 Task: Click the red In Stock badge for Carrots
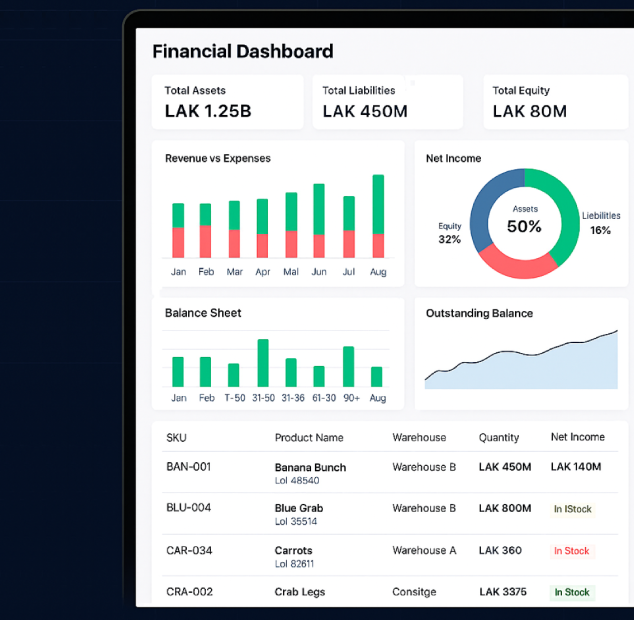coord(572,551)
